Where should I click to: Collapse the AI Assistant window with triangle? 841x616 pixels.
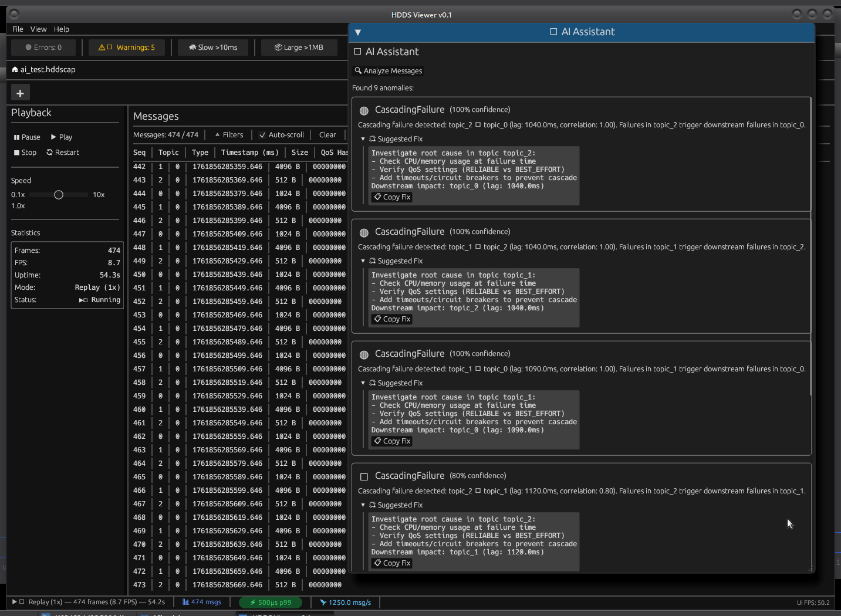tap(358, 32)
